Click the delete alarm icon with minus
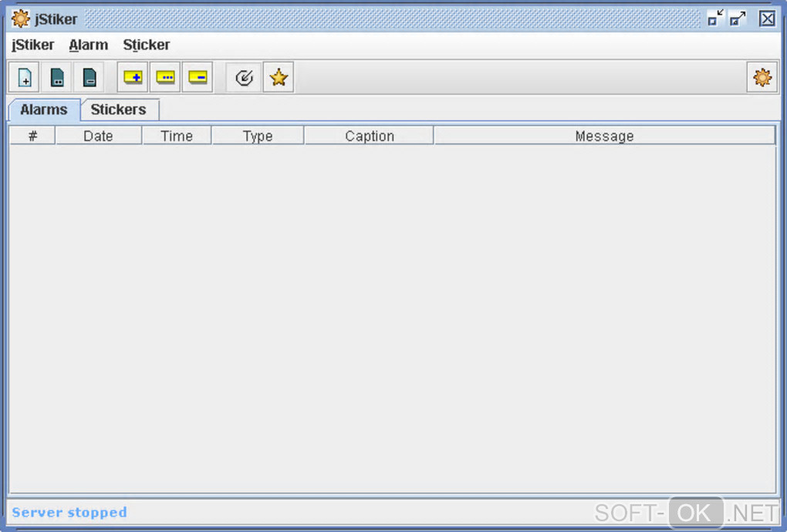The image size is (787, 532). tap(89, 77)
